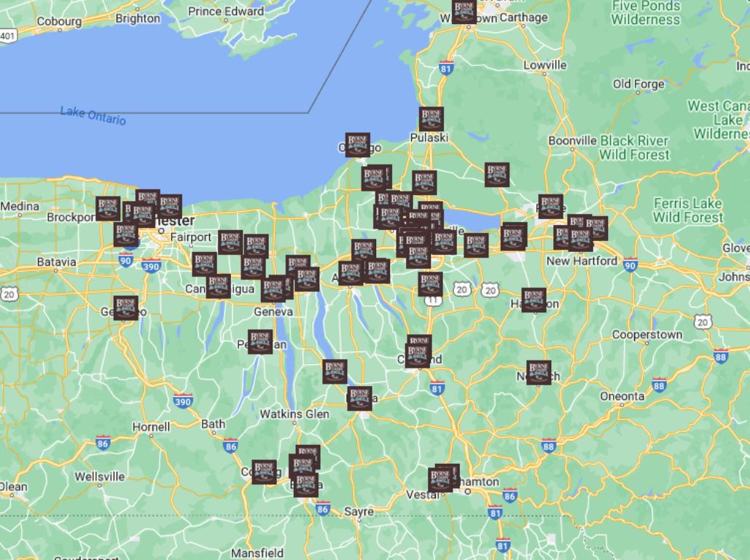Select the Lake Ontario label
Screen dimensions: 750x560
pyautogui.click(x=93, y=115)
